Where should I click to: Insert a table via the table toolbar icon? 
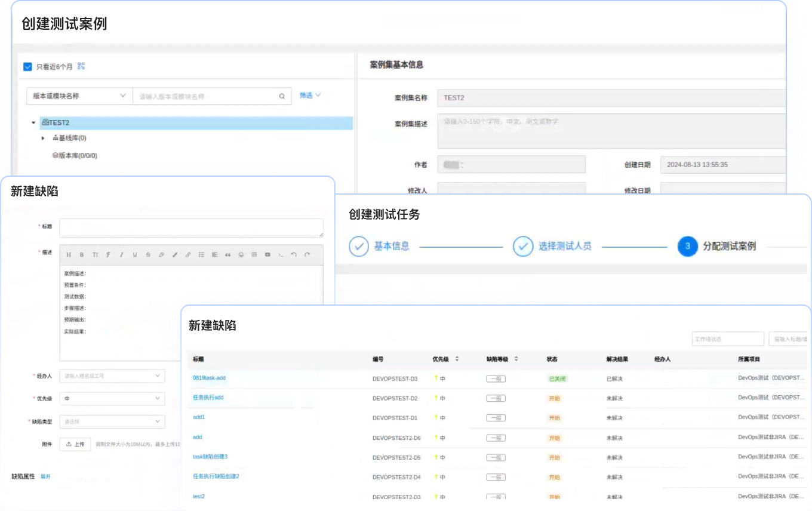click(254, 255)
